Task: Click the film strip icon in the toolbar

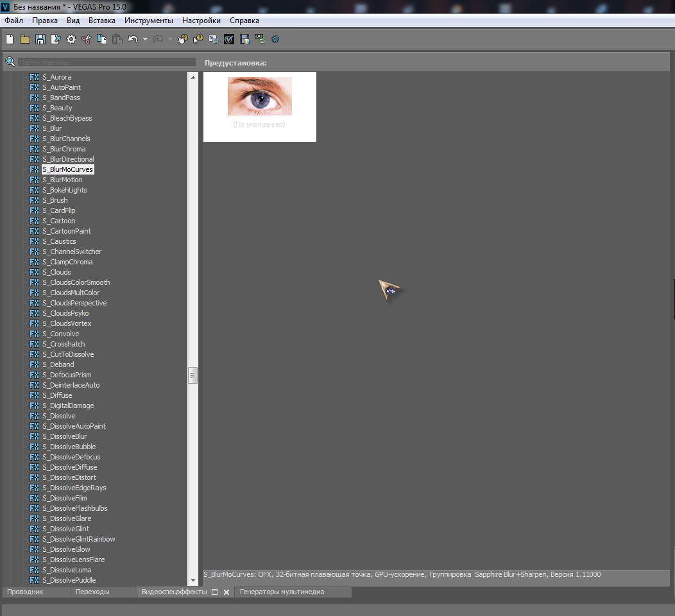Action: point(244,39)
